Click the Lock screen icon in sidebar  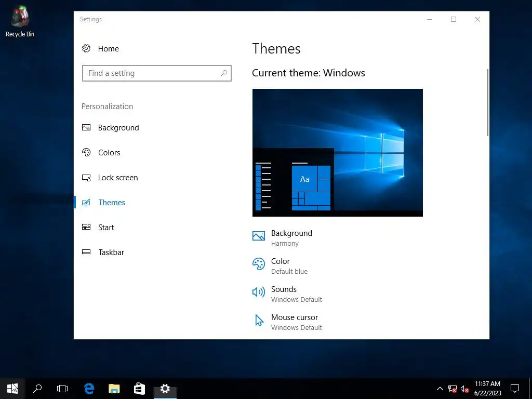(x=86, y=178)
